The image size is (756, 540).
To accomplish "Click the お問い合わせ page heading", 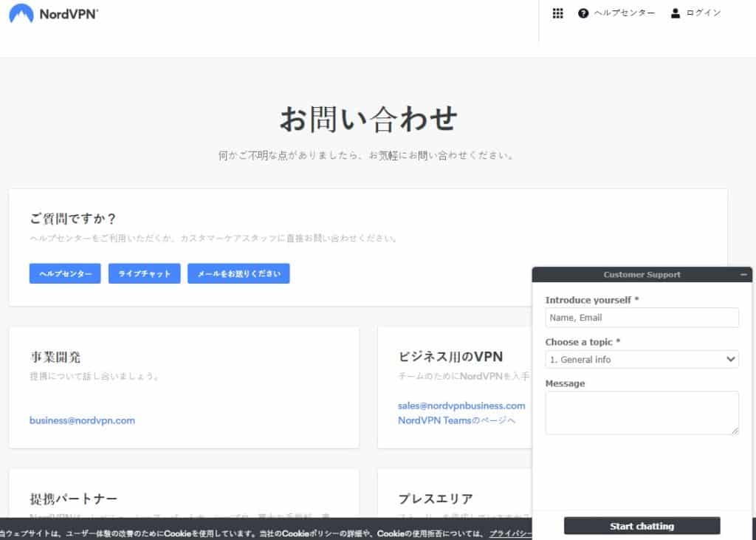I will pyautogui.click(x=368, y=119).
